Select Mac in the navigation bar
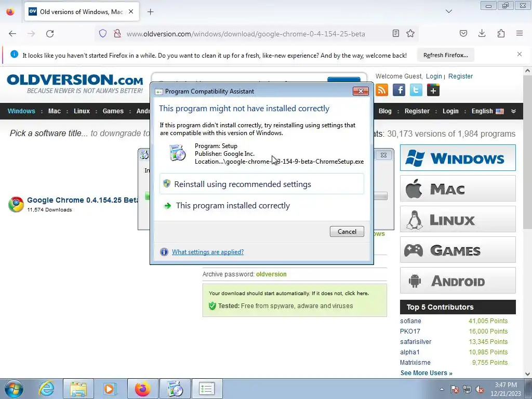This screenshot has width=532, height=399. 54,111
